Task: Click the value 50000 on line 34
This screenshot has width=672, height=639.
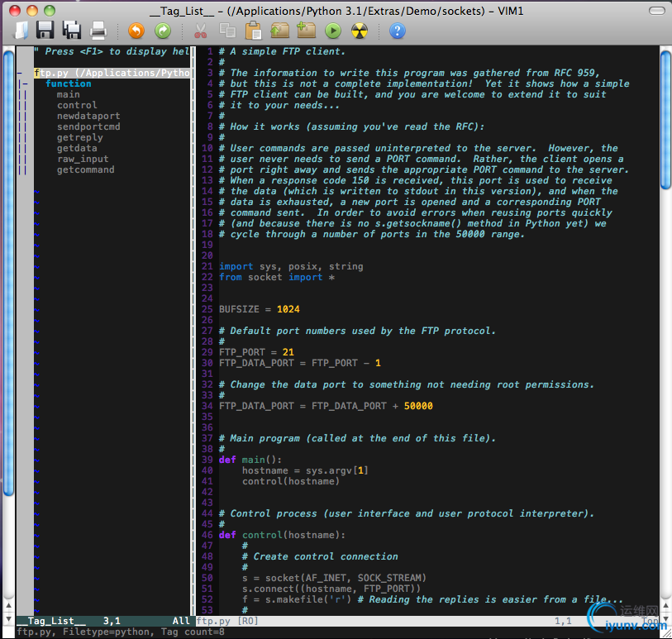Action: (418, 406)
